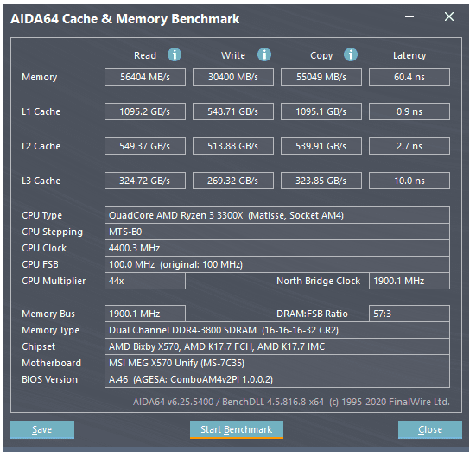The width and height of the screenshot is (476, 457).
Task: Click the window title AIDA64 Cache & Memory Benchmark
Action: pyautogui.click(x=124, y=19)
